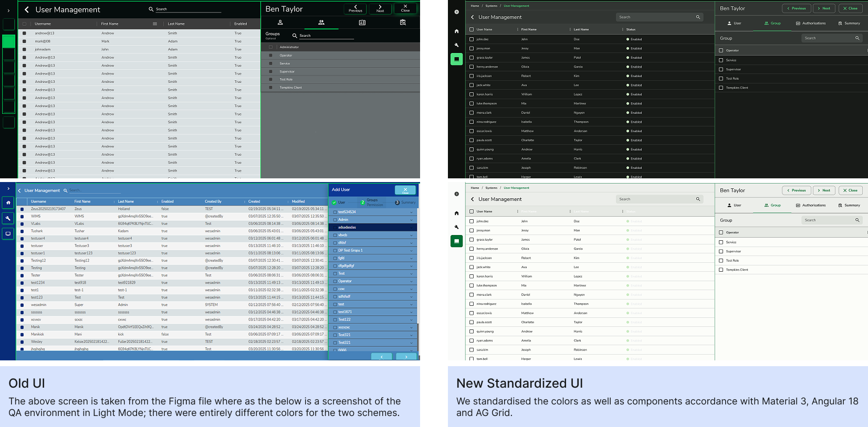Expand the Operator row in the Add User list
This screenshot has width=868, height=427.
(x=411, y=281)
